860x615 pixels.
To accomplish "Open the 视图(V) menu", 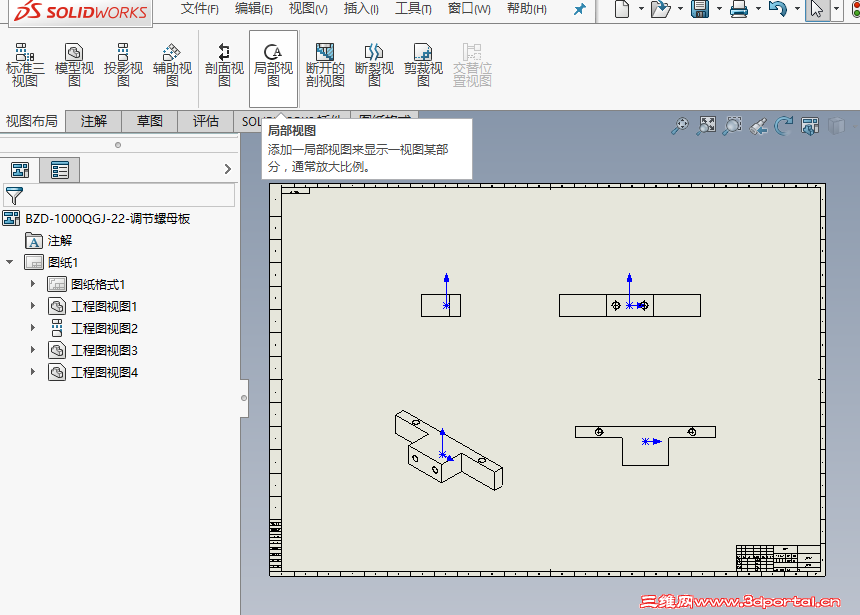I will [x=308, y=9].
